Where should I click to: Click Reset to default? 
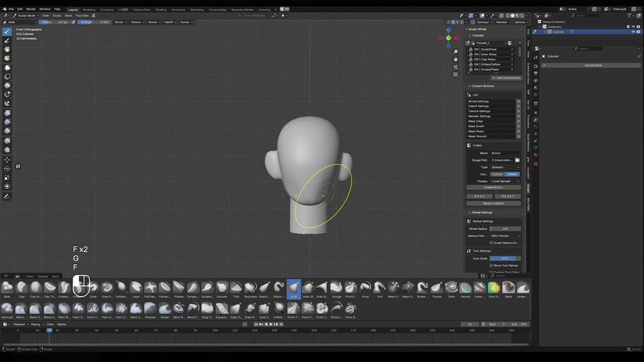(493, 203)
